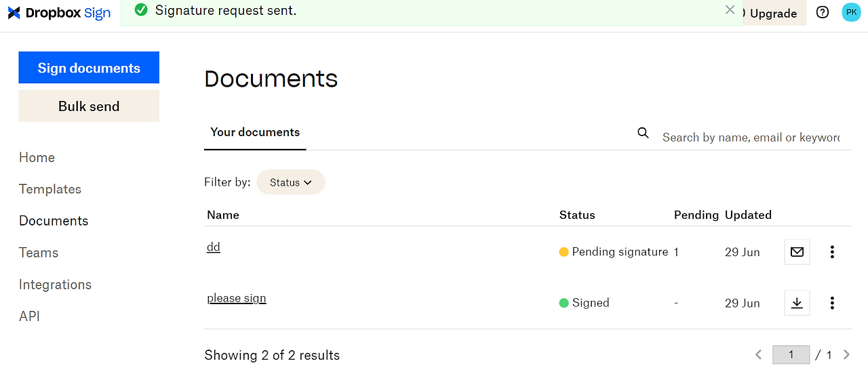This screenshot has width=868, height=380.
Task: Click the search magnifier icon
Action: pos(643,133)
